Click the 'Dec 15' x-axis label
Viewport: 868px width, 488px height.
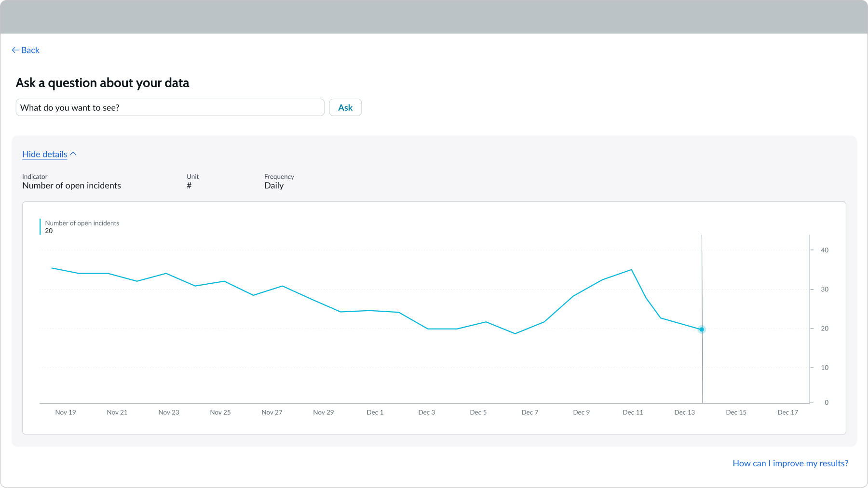pyautogui.click(x=736, y=412)
